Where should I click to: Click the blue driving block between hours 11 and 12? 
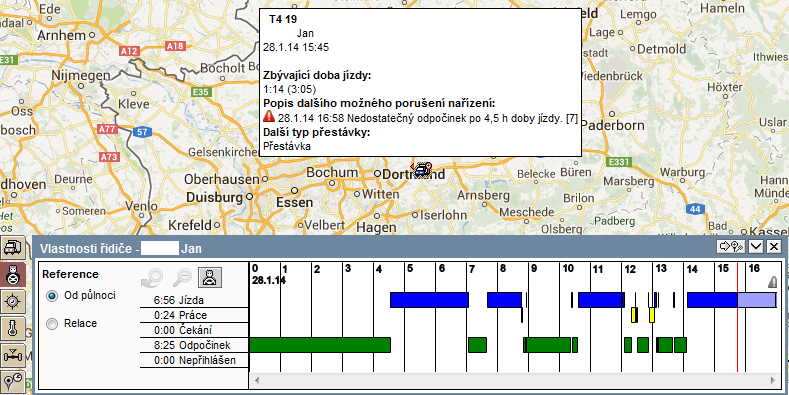[601, 300]
